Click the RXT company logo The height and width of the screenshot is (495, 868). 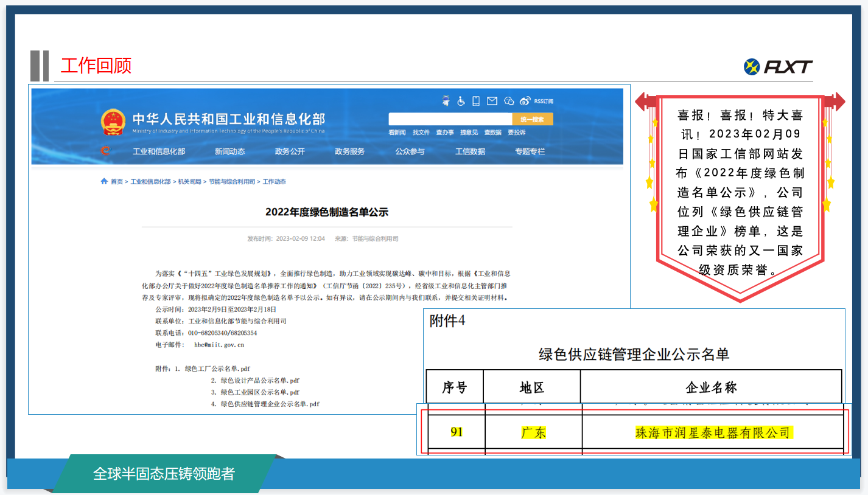tap(778, 66)
